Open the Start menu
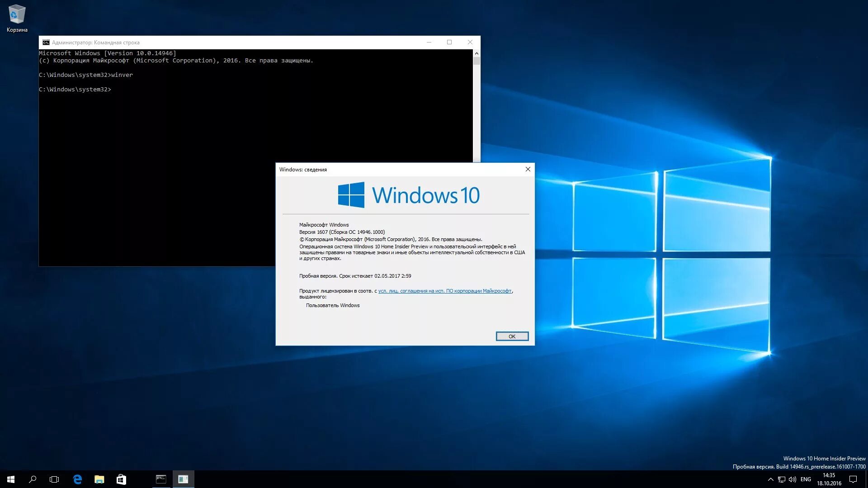Screen dimensions: 868x488 tap(10, 479)
